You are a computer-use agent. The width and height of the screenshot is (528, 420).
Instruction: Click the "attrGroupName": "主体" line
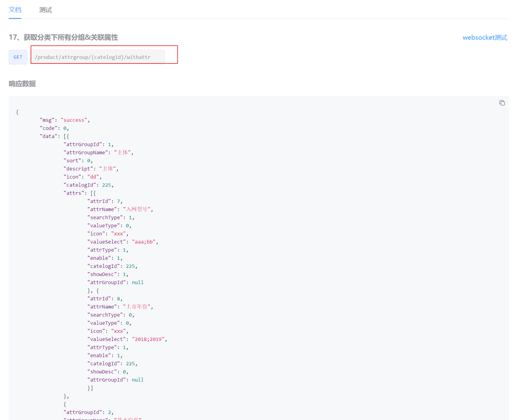(x=99, y=152)
